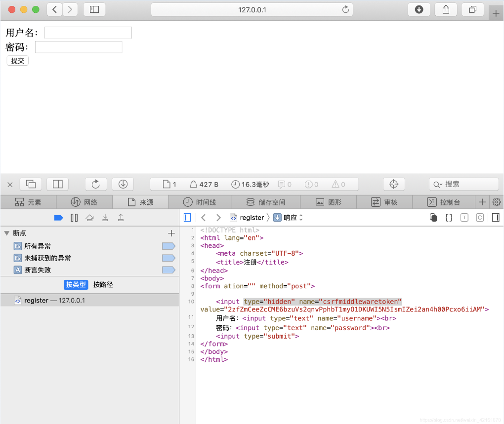Open the inspector settings gear

coord(497,202)
